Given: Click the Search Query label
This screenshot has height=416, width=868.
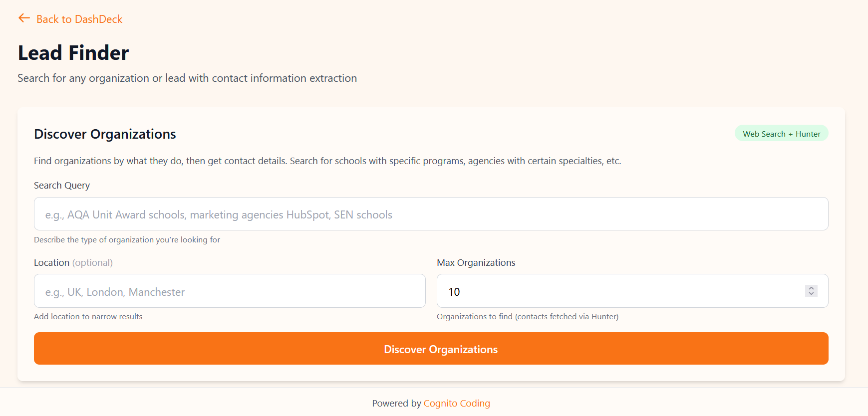Looking at the screenshot, I should tap(62, 186).
